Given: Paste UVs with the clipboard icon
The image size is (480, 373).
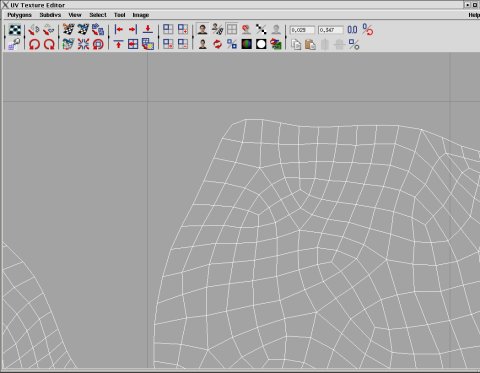Looking at the screenshot, I should 310,44.
